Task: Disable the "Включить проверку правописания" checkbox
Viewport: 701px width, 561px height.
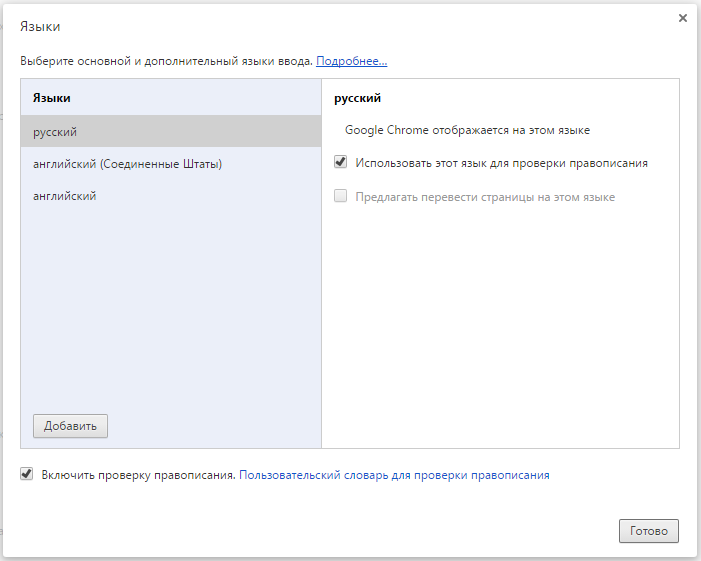Action: [x=27, y=475]
